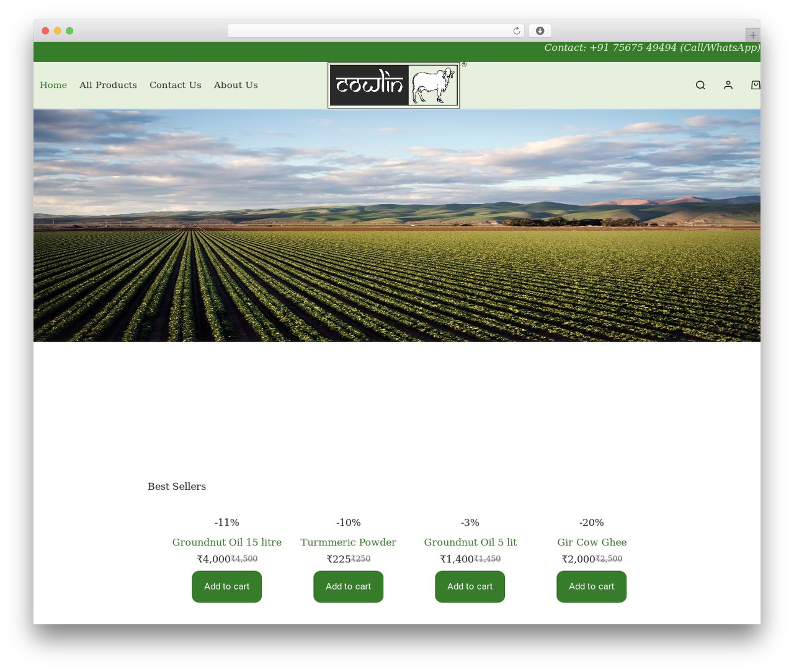This screenshot has width=794, height=672.
Task: Click the ₹4,000 sale price
Action: point(213,559)
